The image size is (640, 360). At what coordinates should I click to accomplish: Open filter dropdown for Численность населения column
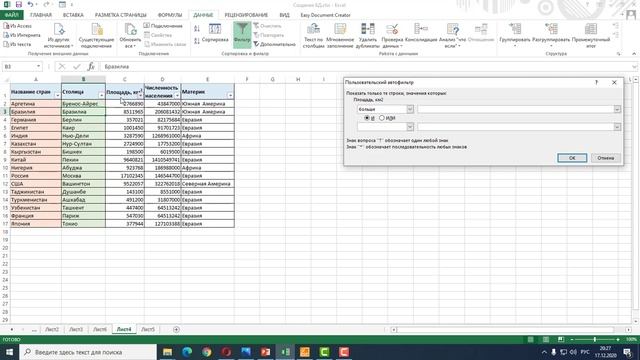[x=177, y=96]
